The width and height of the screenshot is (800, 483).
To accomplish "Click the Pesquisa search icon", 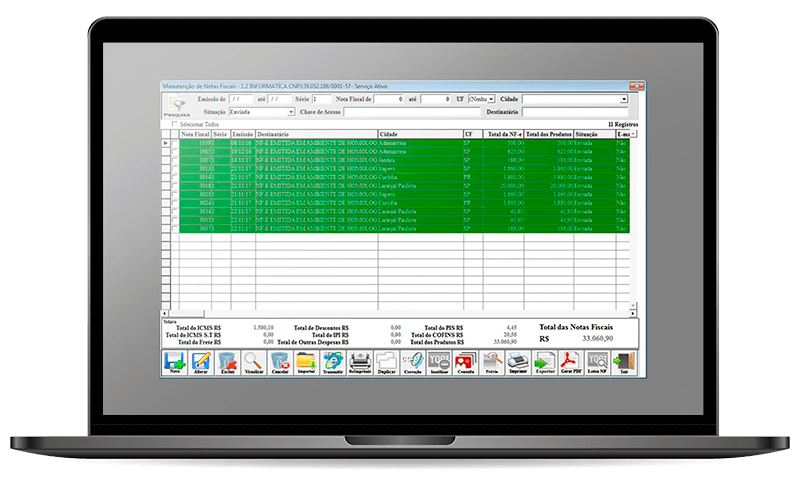I will point(176,106).
